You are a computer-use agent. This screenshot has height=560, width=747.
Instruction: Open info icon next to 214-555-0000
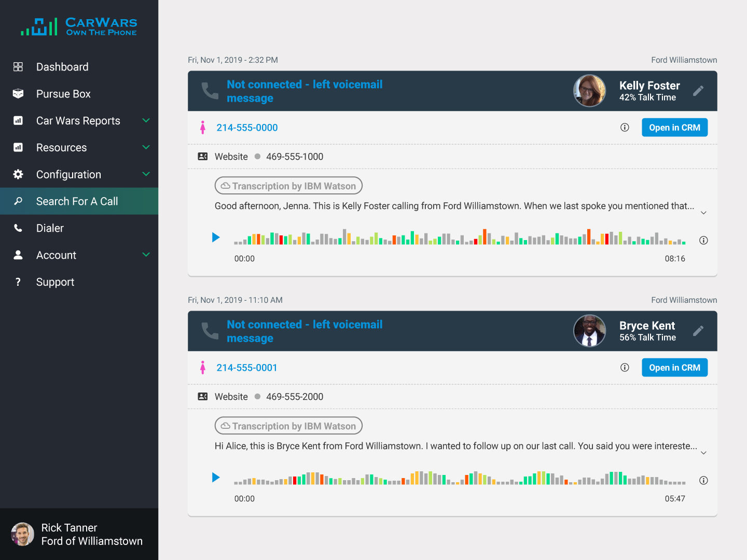625,128
